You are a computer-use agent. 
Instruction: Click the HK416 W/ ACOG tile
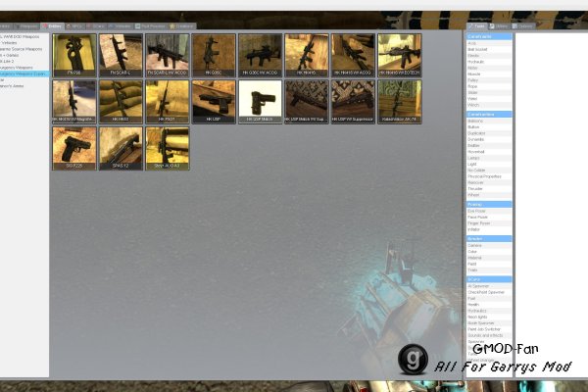tap(353, 55)
